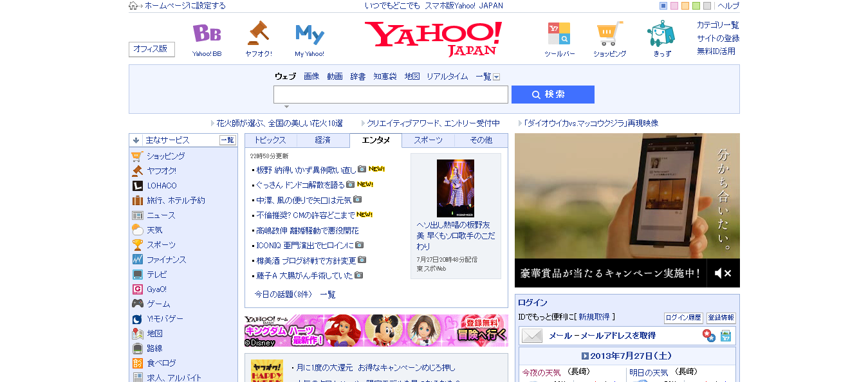
Task: Select the スポーツ news tab
Action: [428, 140]
